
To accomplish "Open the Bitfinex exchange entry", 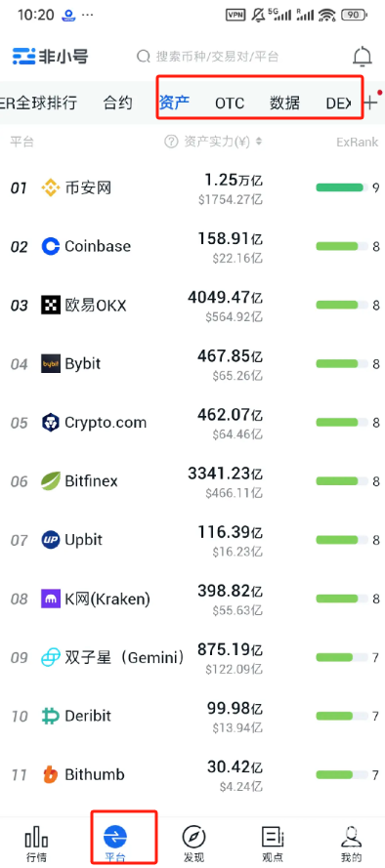I will click(x=192, y=481).
